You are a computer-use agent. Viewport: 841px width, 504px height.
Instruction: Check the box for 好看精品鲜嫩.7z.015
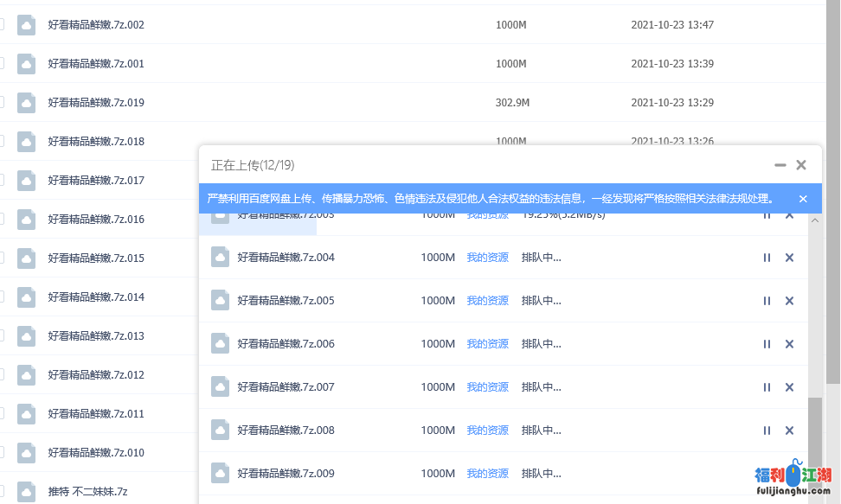[1, 258]
